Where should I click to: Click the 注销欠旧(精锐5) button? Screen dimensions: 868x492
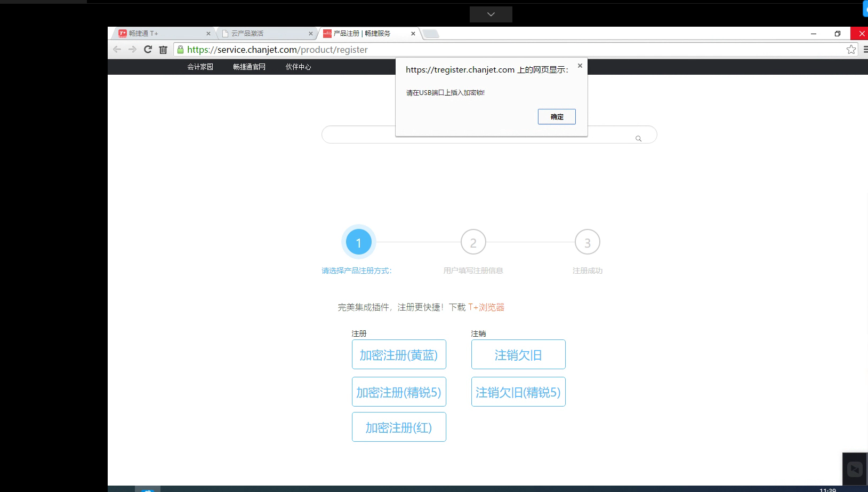(x=518, y=392)
